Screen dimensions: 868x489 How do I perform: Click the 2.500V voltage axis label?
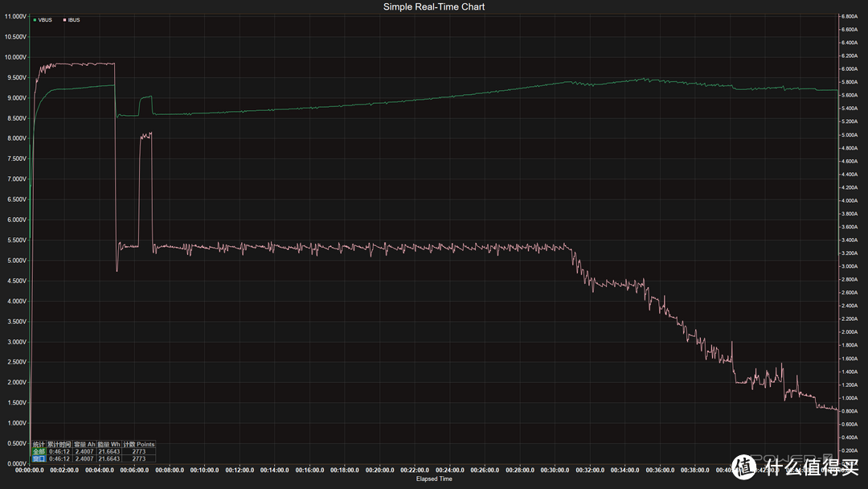click(17, 362)
